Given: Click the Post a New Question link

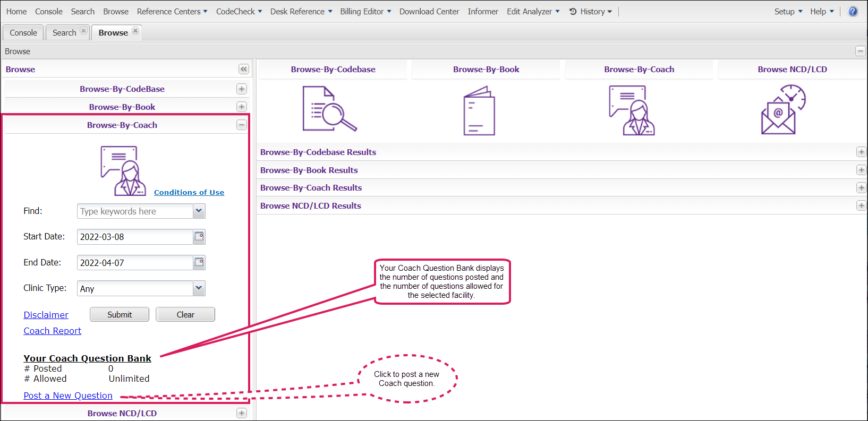Looking at the screenshot, I should [68, 396].
